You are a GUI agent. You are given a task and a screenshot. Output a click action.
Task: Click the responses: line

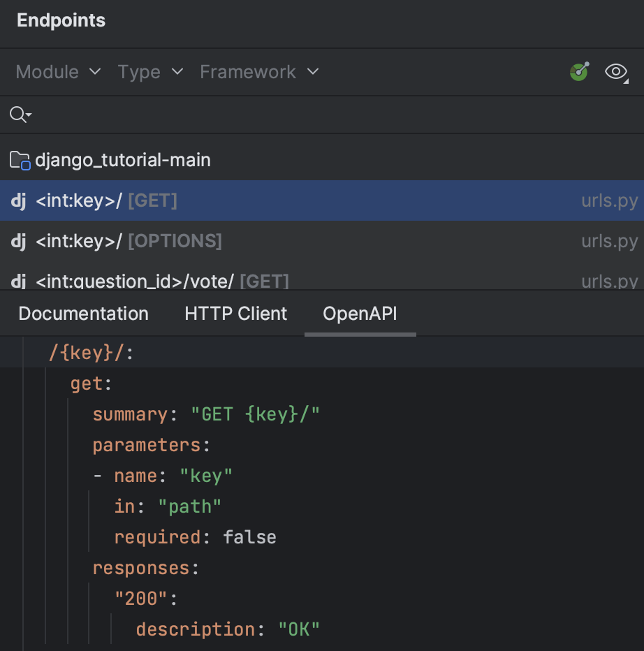click(146, 568)
